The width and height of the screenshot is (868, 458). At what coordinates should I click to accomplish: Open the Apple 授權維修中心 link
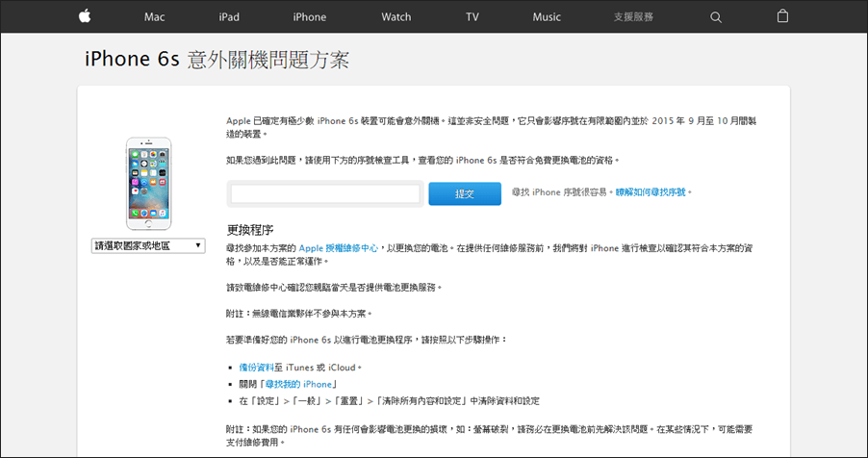pos(338,248)
